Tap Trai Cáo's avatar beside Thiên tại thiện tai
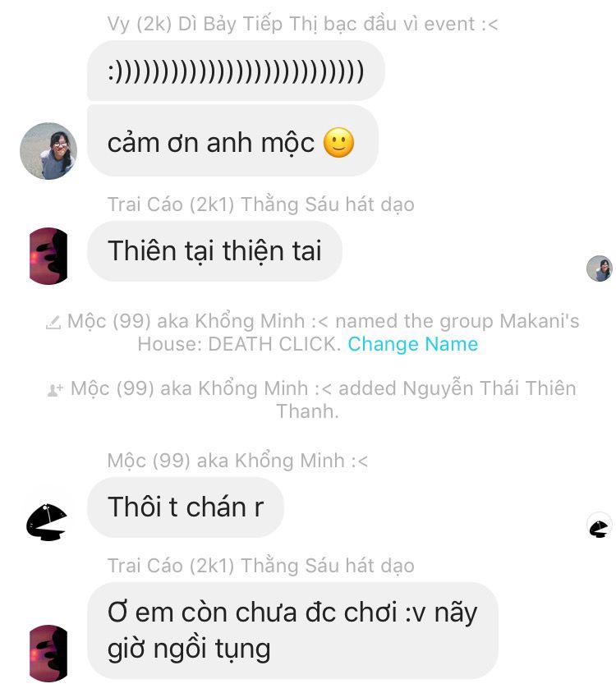This screenshot has width=616, height=693. [x=48, y=256]
